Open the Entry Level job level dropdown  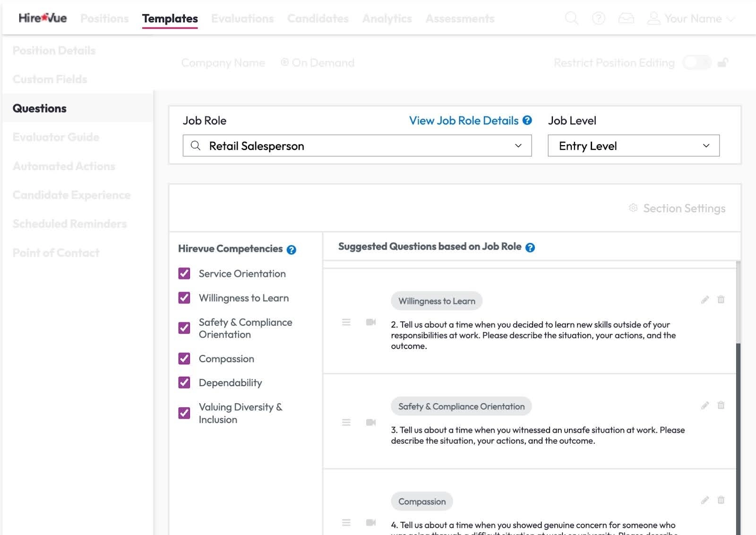point(634,146)
